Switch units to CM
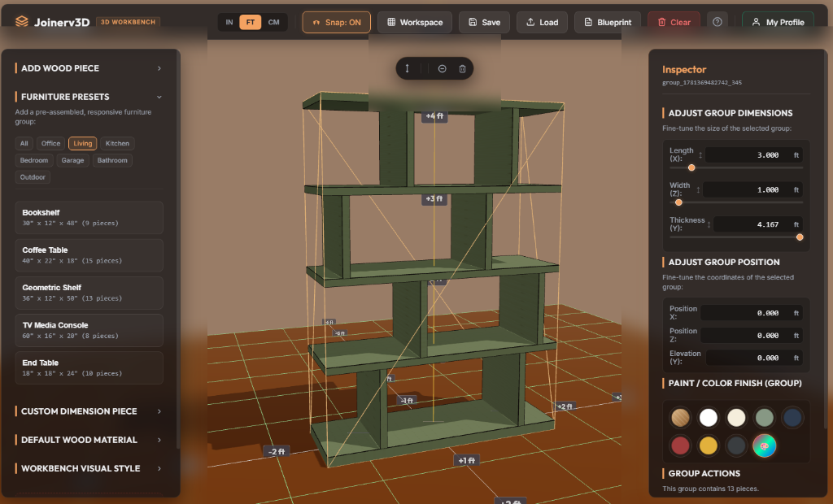 pos(273,22)
